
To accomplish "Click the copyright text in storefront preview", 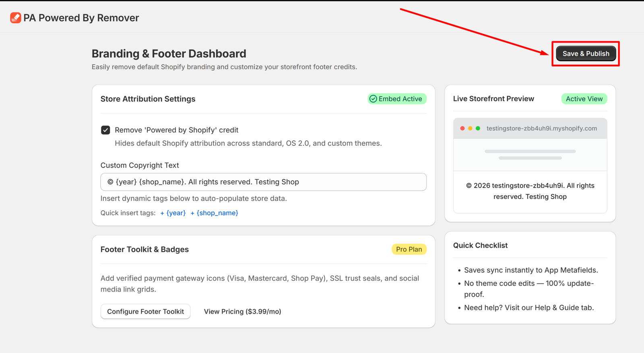I will (x=530, y=191).
